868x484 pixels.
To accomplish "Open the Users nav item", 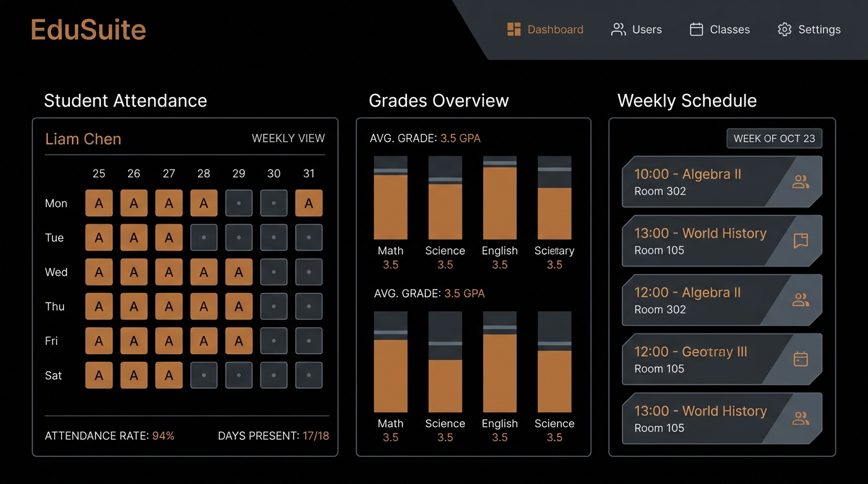I will point(636,30).
